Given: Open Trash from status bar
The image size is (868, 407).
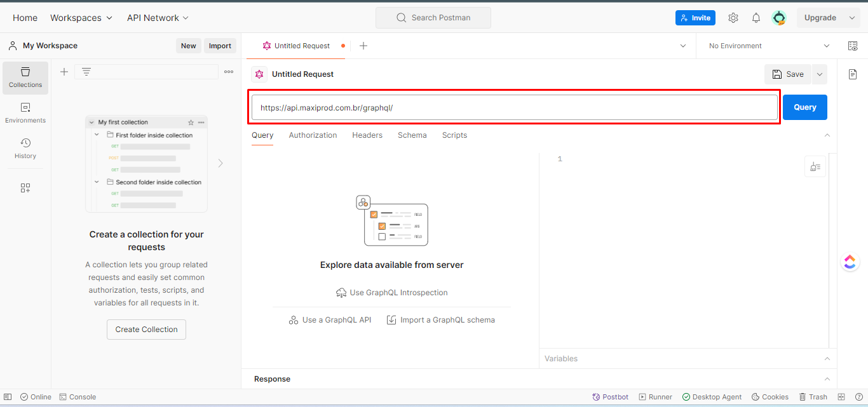Looking at the screenshot, I should pos(813,397).
